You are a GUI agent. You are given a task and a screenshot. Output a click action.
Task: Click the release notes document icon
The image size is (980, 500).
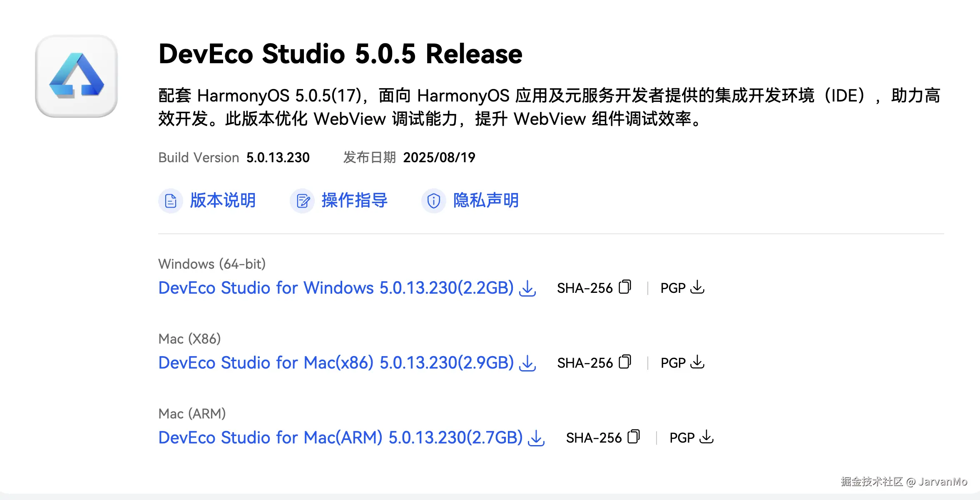coord(171,201)
